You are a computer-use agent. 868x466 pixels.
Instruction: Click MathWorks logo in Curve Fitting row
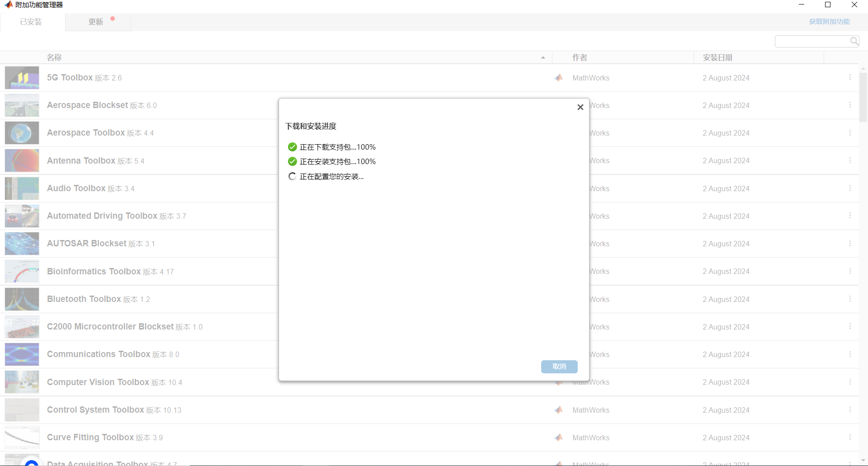559,438
